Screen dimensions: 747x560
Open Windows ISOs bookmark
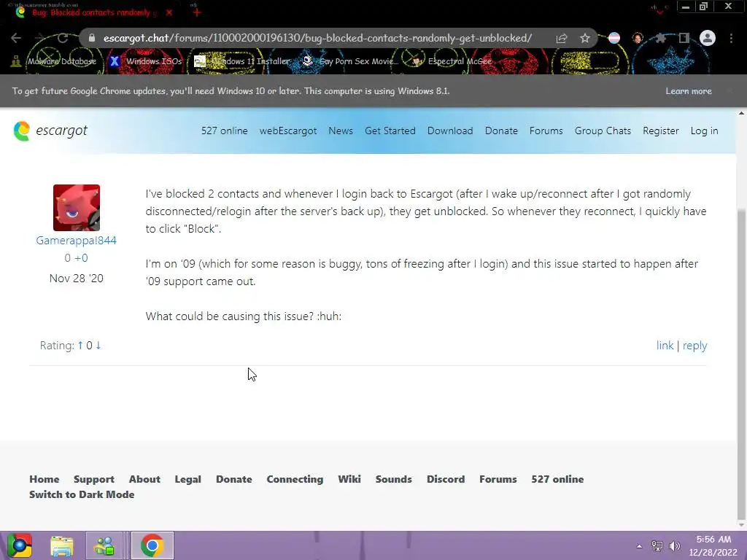coord(146,61)
